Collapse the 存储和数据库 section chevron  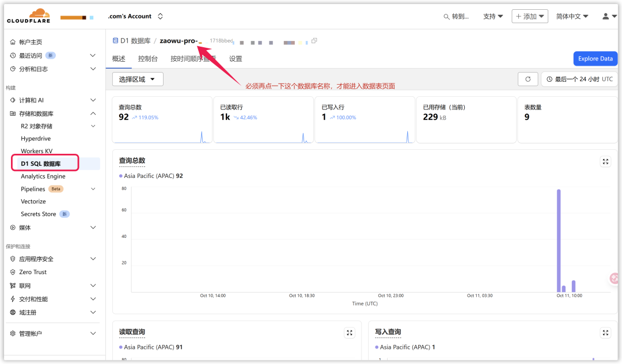click(x=93, y=114)
